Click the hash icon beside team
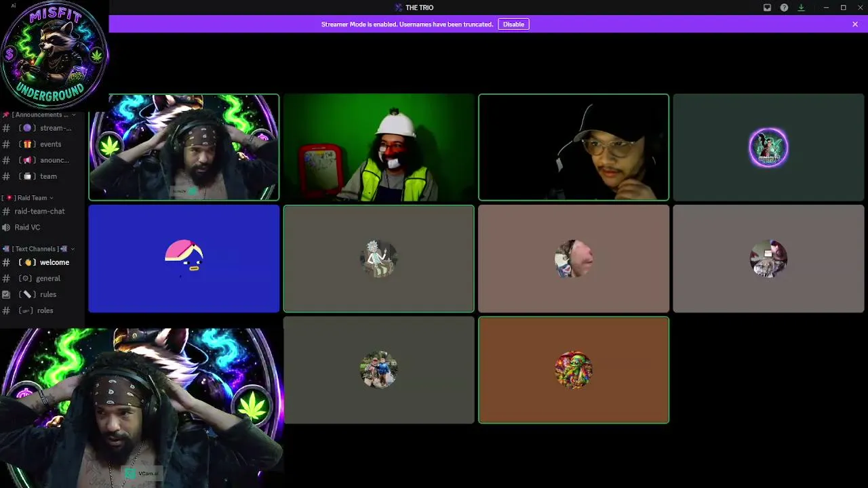Image resolution: width=868 pixels, height=488 pixels. (6, 176)
